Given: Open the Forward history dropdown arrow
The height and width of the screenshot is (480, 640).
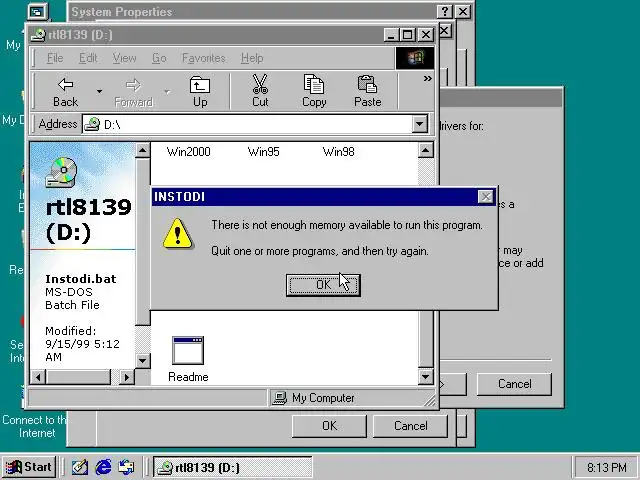Looking at the screenshot, I should tap(167, 92).
